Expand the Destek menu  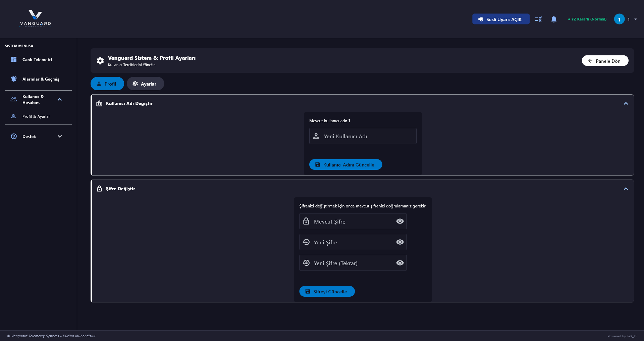tap(60, 136)
